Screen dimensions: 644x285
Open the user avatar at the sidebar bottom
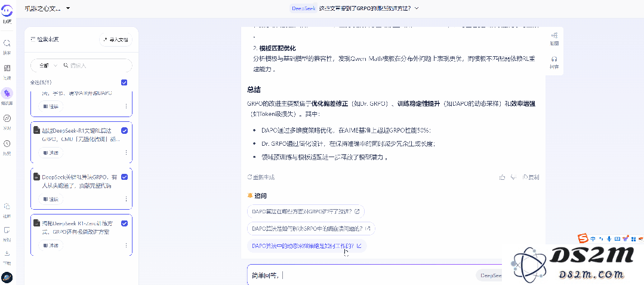[x=7, y=277]
